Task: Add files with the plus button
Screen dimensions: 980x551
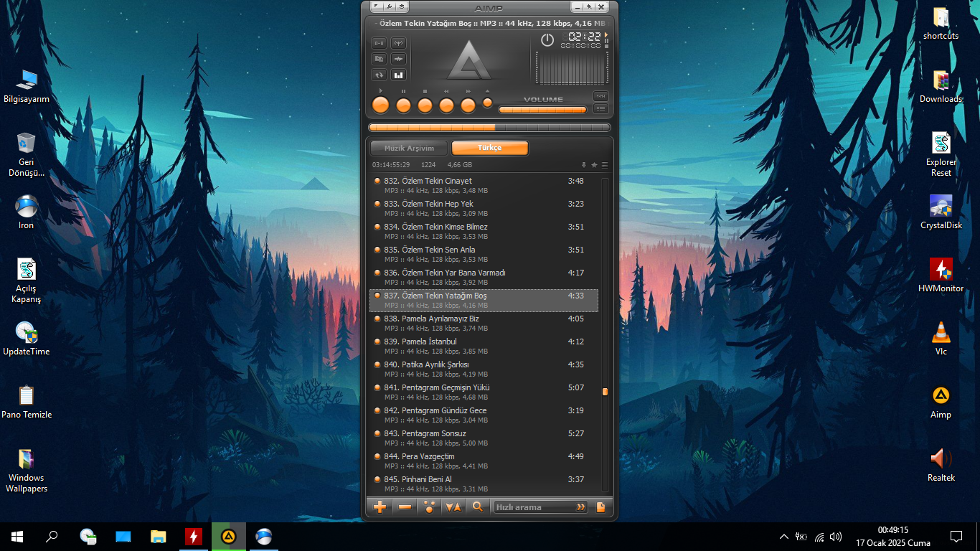Action: [380, 507]
